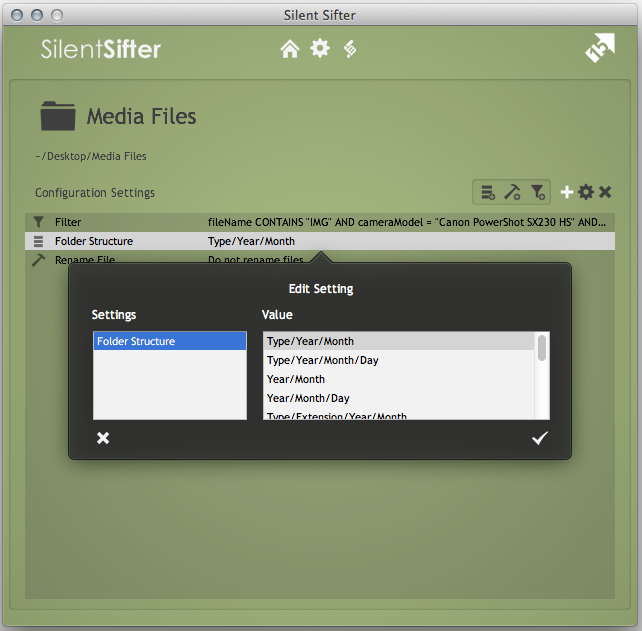Image resolution: width=642 pixels, height=631 pixels.
Task: Click the Value list scrollbar thumb
Action: tap(542, 348)
